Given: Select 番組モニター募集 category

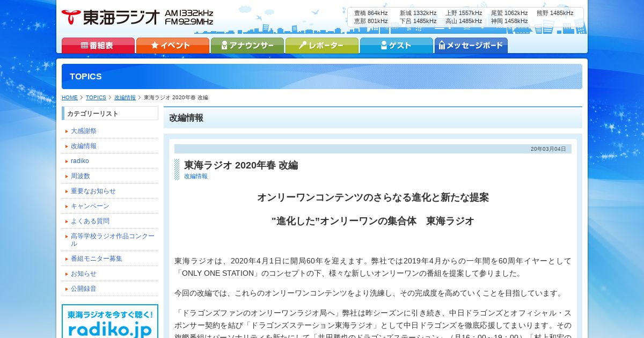Looking at the screenshot, I should 97,259.
